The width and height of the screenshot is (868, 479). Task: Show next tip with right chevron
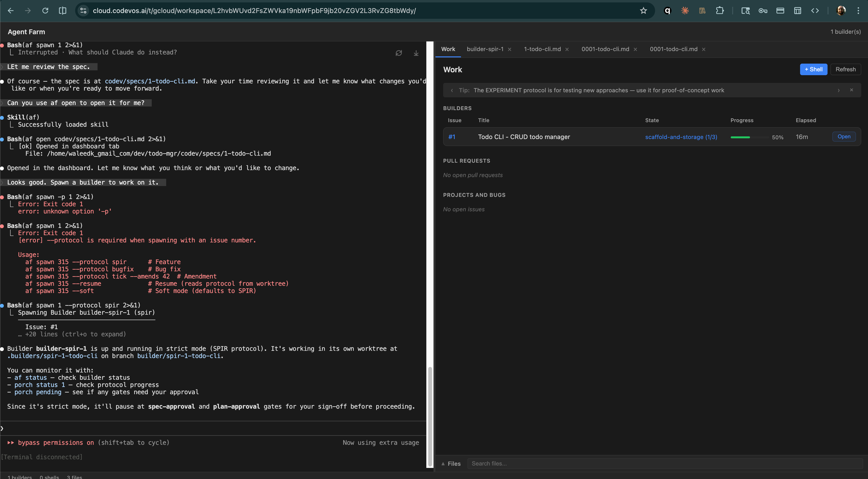tap(839, 90)
